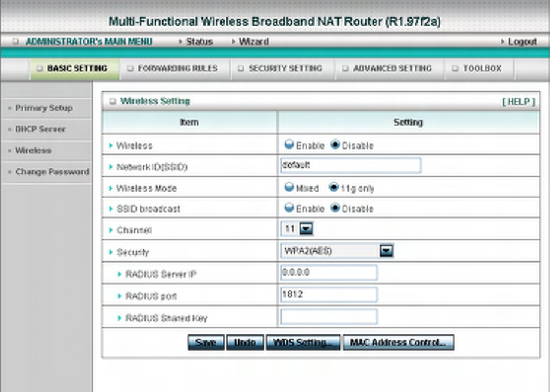550x392 pixels.
Task: Click the Wireless Mode row arrow icon
Action: [110, 188]
